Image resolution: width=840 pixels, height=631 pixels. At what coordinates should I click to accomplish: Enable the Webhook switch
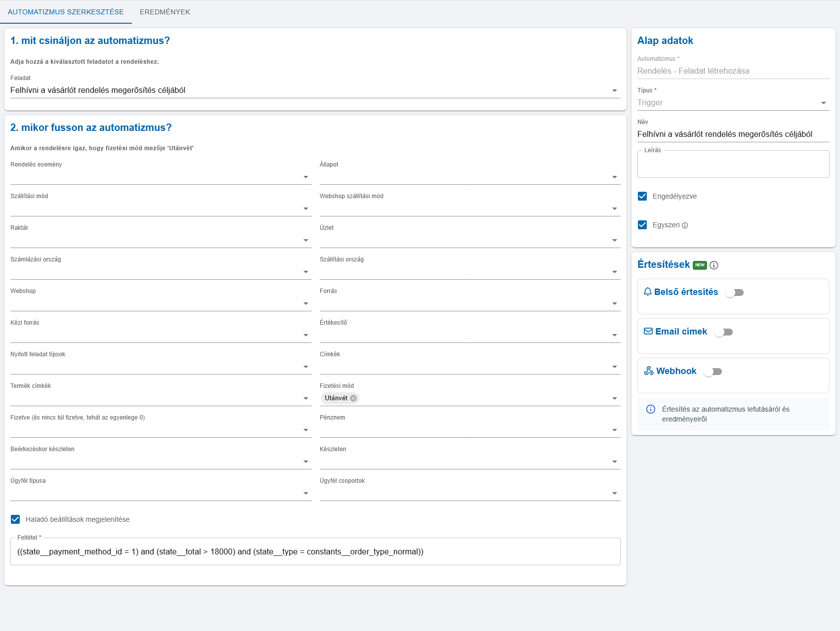pyautogui.click(x=713, y=372)
